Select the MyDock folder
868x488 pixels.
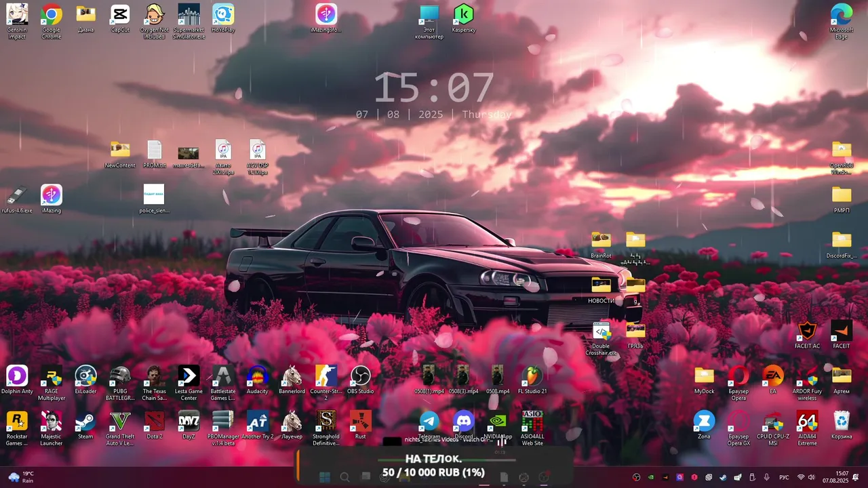(x=704, y=375)
